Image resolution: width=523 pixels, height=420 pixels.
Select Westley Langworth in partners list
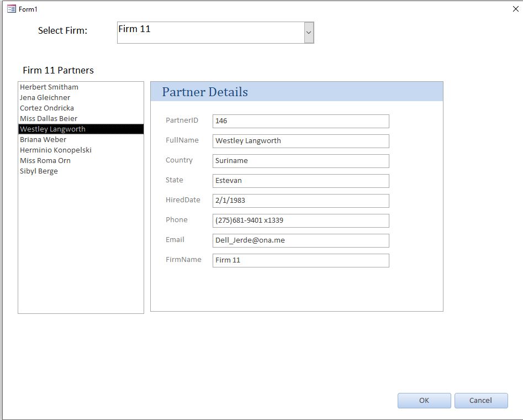pos(81,129)
